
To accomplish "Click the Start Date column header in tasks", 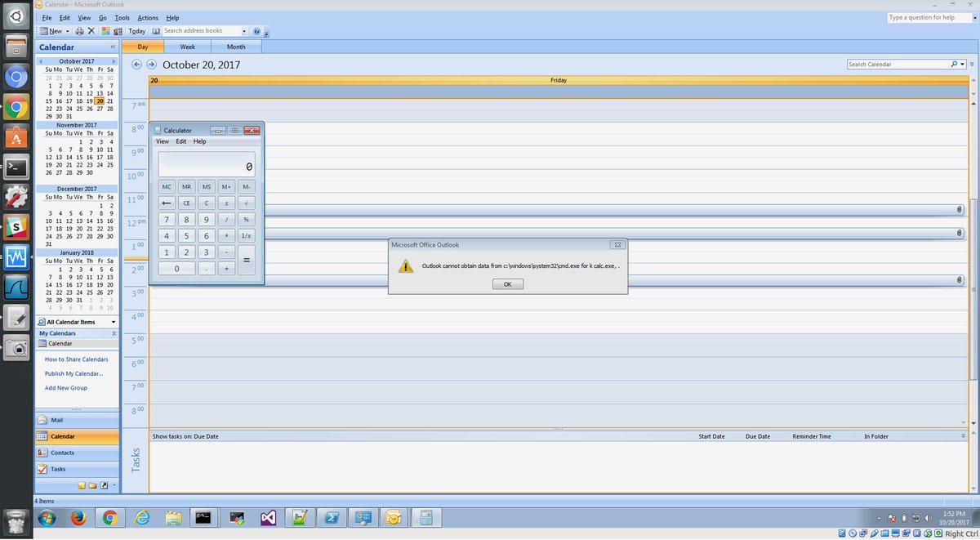I will (711, 436).
